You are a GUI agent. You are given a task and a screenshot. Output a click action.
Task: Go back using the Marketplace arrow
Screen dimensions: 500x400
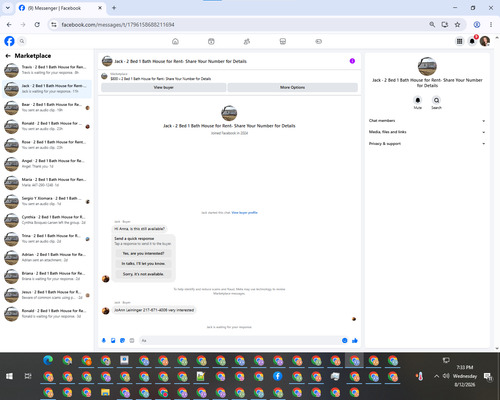click(x=8, y=56)
